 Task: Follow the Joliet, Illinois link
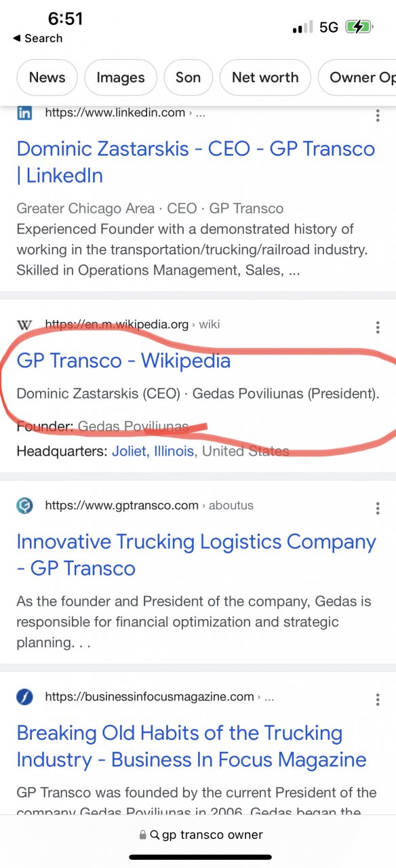coord(153,451)
